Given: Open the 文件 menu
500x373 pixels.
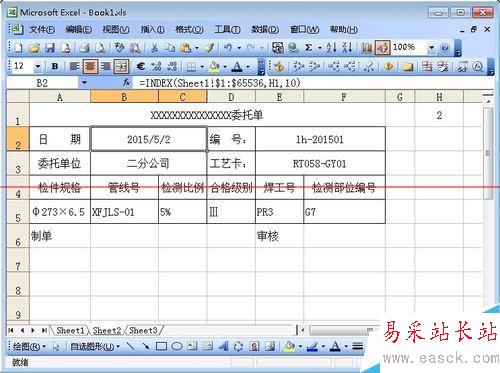Looking at the screenshot, I should pyautogui.click(x=42, y=30).
